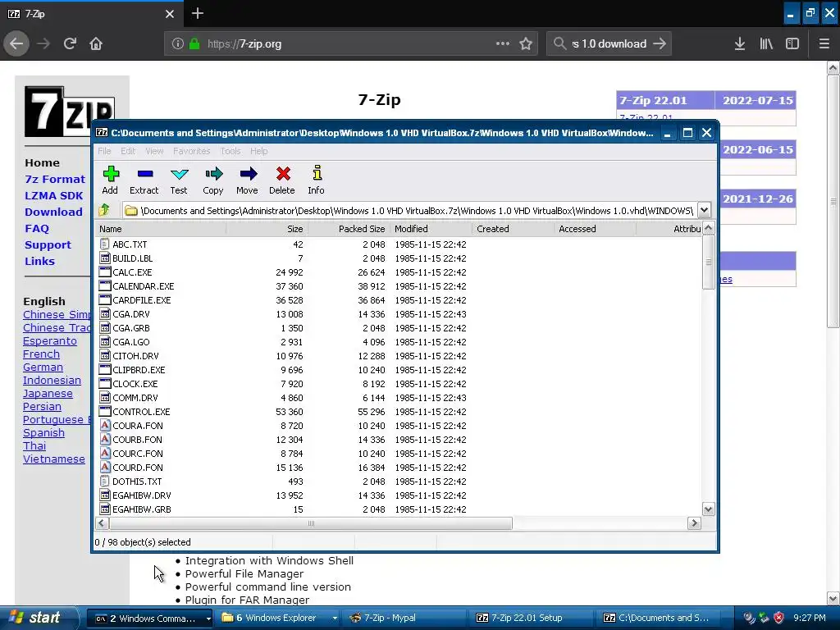Click the Japanese language link
This screenshot has width=840, height=630.
[48, 393]
